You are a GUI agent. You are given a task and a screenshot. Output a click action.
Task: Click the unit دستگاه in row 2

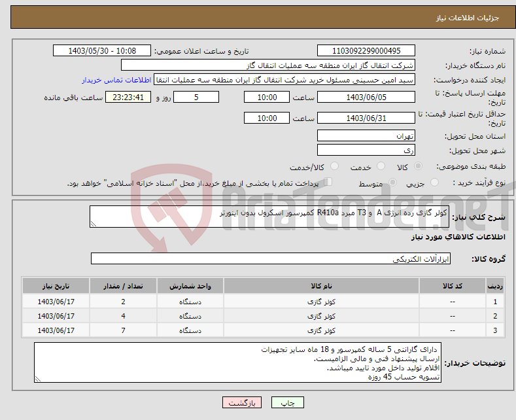point(190,316)
